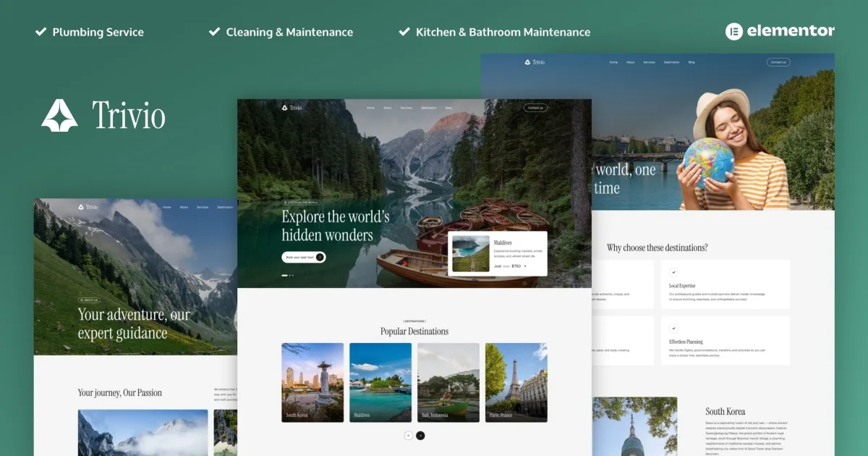
Task: Click check icon above Local Expertise
Action: [x=673, y=272]
